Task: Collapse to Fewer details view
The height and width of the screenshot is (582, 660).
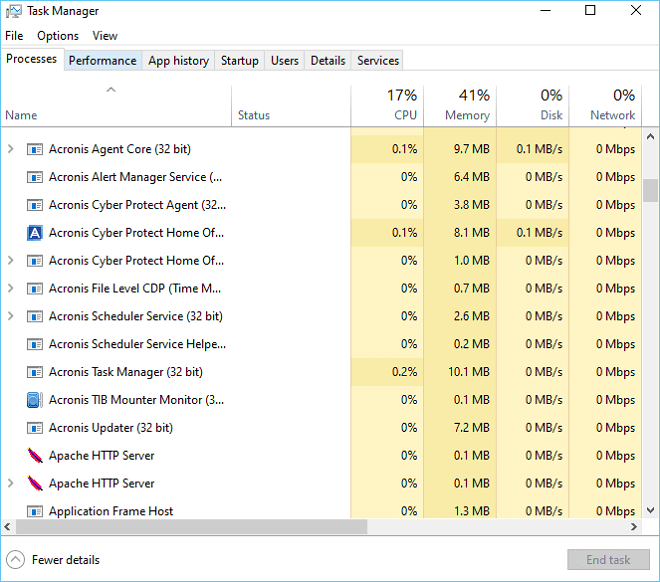Action: (54, 560)
